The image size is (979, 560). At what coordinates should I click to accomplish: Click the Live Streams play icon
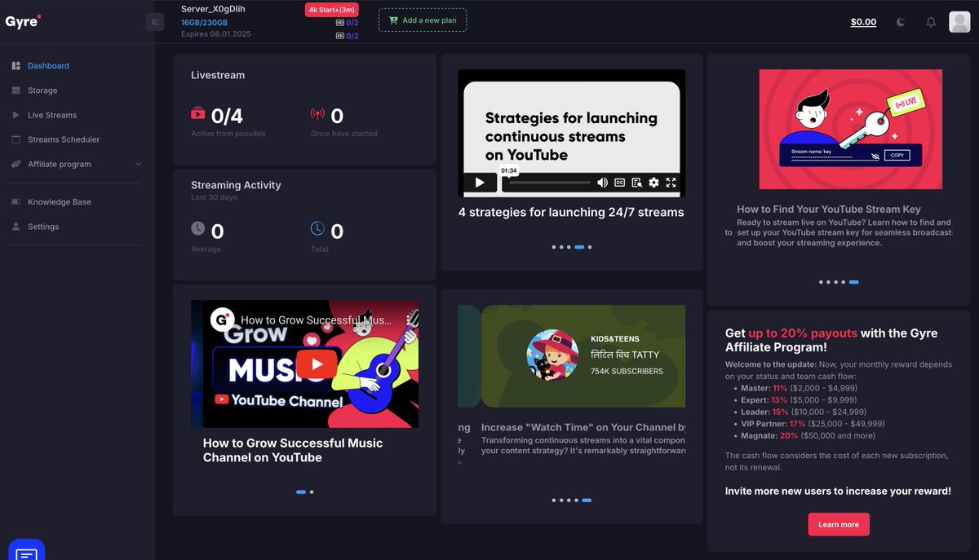click(16, 115)
